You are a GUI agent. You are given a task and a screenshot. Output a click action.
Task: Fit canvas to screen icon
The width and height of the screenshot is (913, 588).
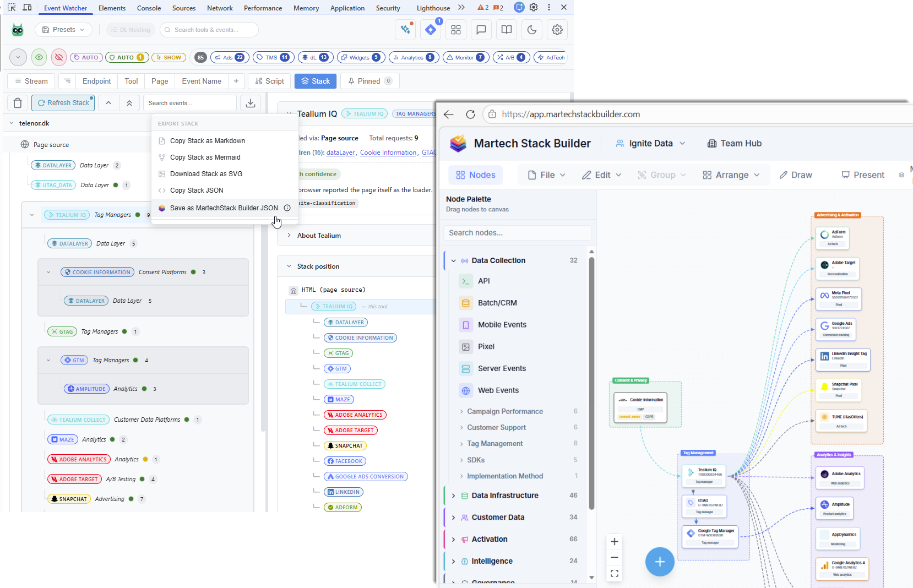(615, 574)
